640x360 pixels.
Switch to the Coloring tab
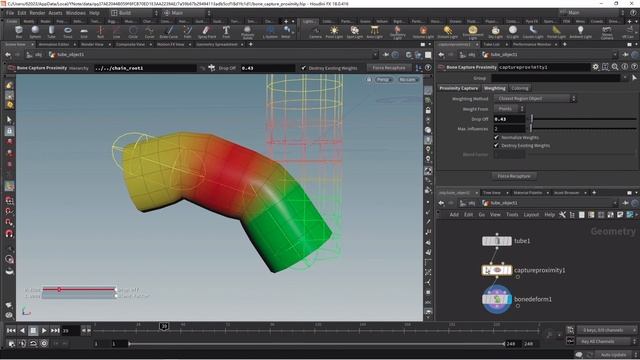(520, 88)
